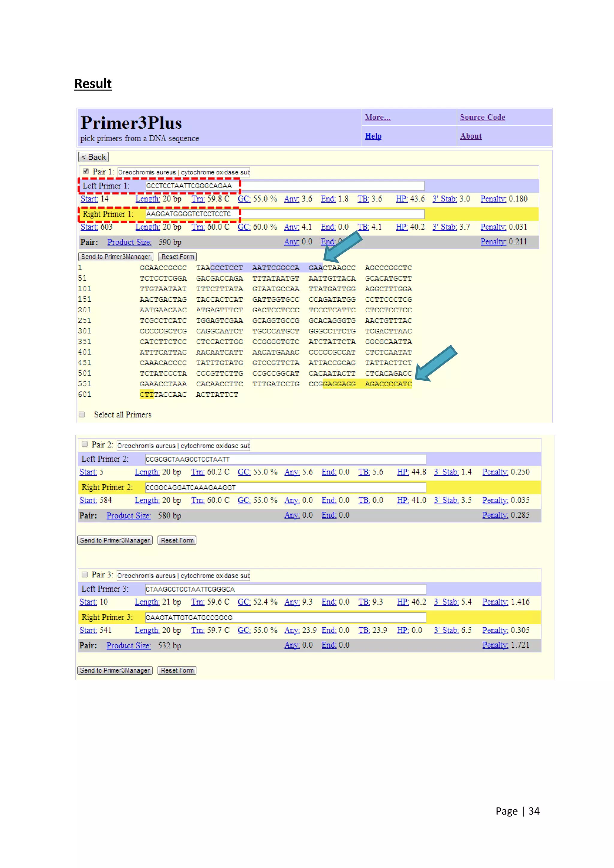Click Pair 1 Send to Primer3Manager button
The height and width of the screenshot is (868, 614).
(x=115, y=257)
